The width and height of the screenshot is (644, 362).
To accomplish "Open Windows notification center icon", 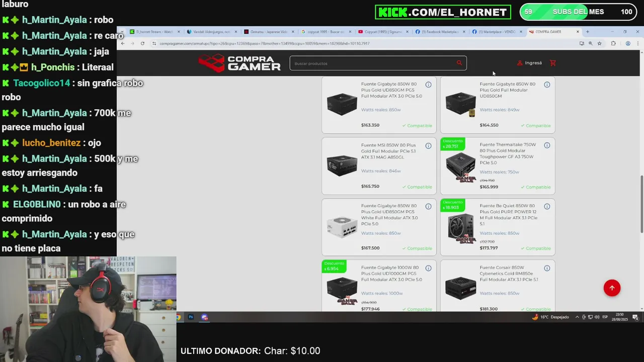I will point(635,317).
